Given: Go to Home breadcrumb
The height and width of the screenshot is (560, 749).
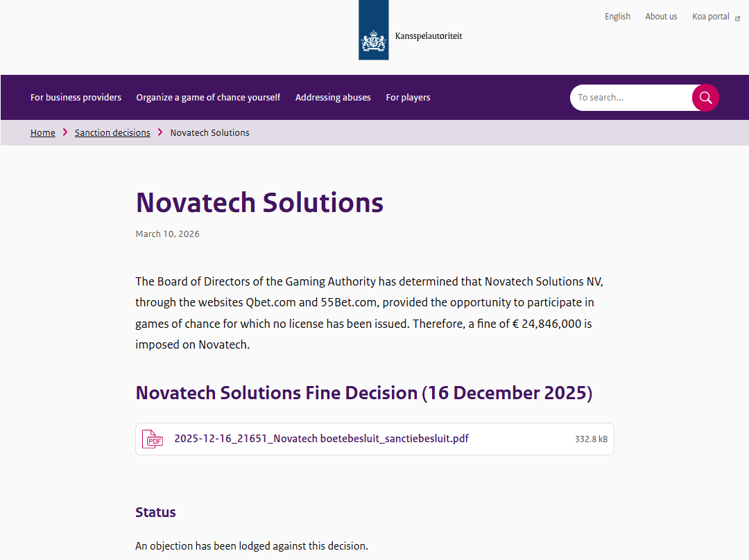Looking at the screenshot, I should click(x=42, y=132).
